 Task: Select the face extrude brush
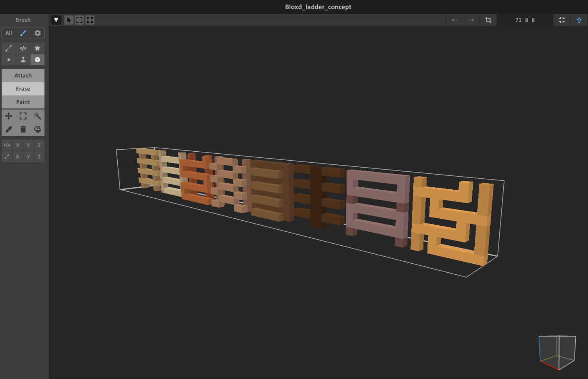click(x=23, y=60)
